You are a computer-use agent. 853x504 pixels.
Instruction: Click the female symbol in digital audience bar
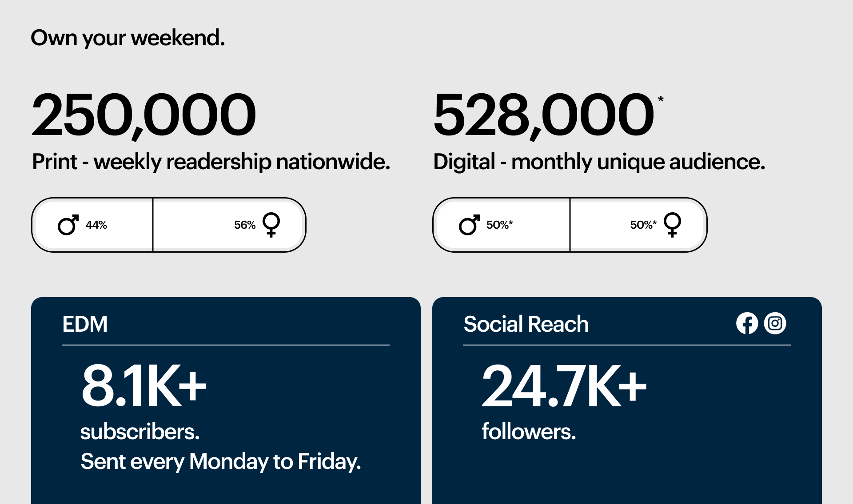pyautogui.click(x=672, y=225)
